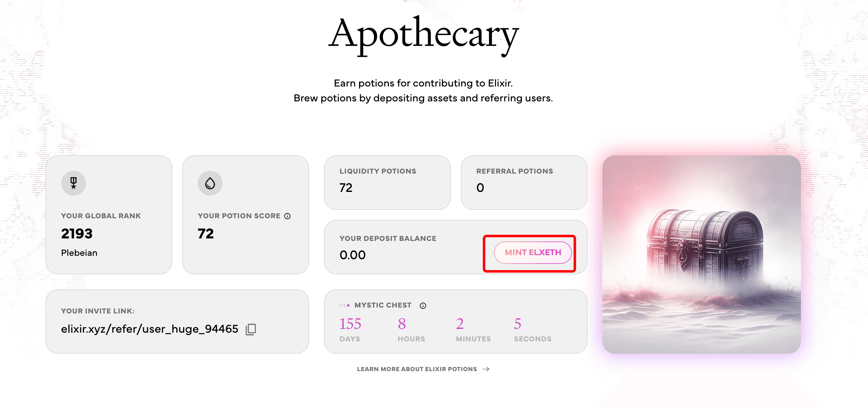The width and height of the screenshot is (868, 408).
Task: Click the mystic chest image
Action: pos(701,254)
